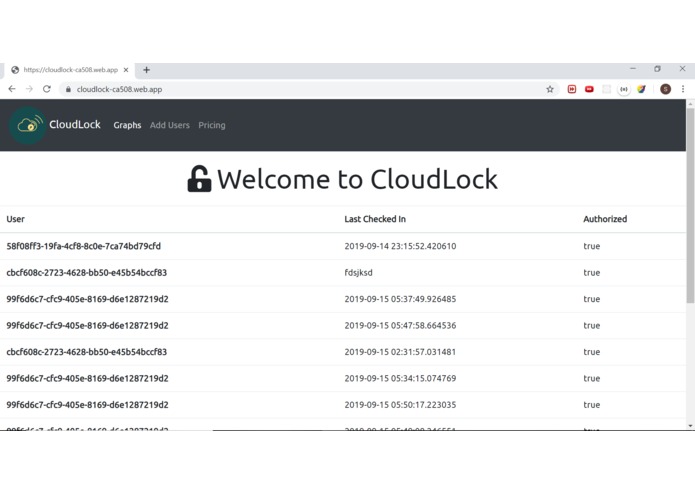Go back with the browser back arrow
Screen dimensions: 695x494
(12, 89)
